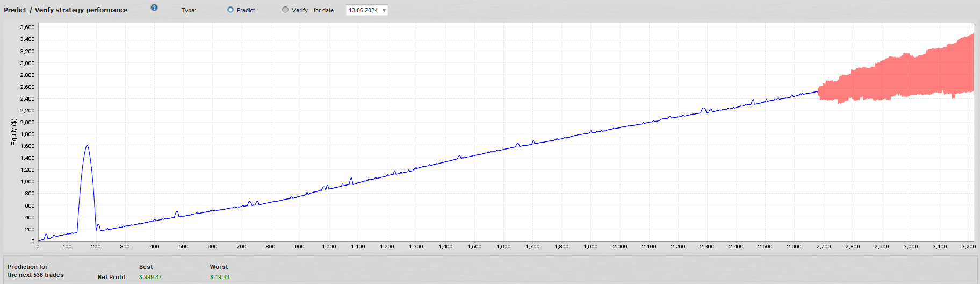Click the tall equity spike peak near 170

click(87, 146)
